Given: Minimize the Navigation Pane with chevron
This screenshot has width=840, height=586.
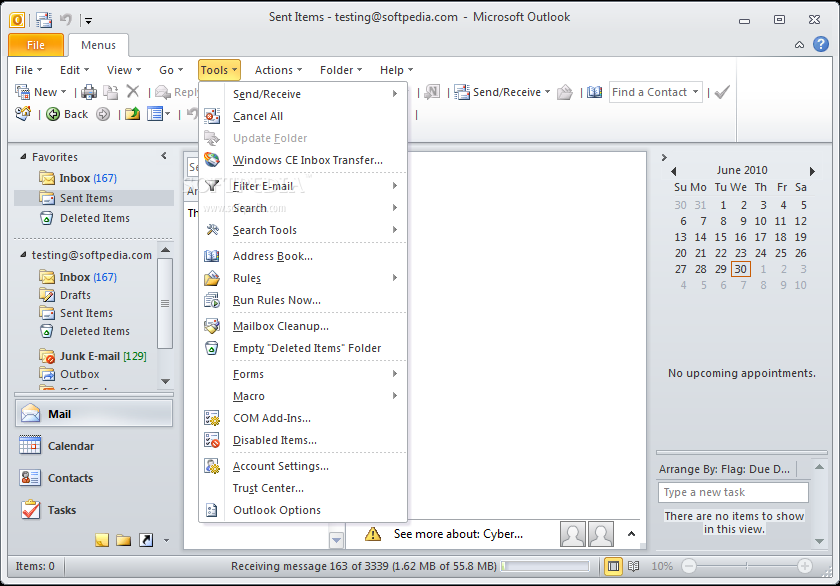Looking at the screenshot, I should (x=164, y=156).
